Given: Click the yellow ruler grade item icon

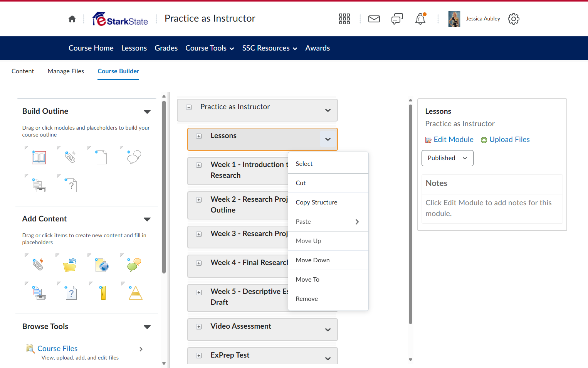Looking at the screenshot, I should 103,293.
